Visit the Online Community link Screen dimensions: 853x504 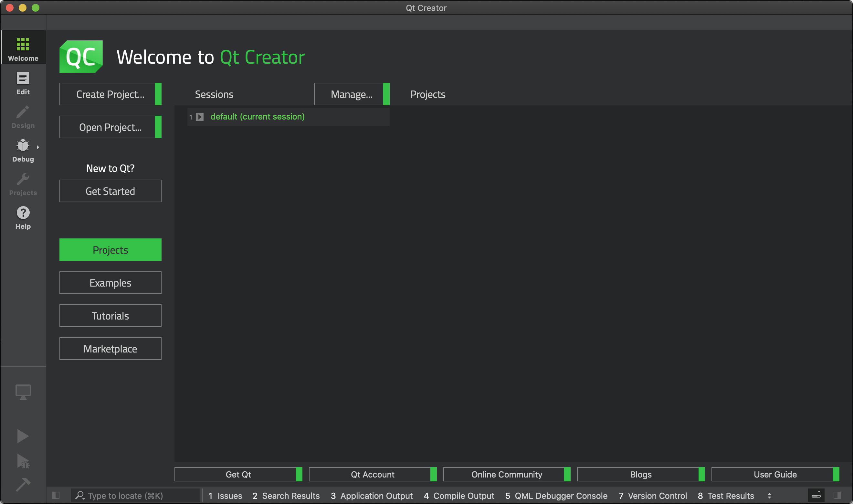(x=507, y=474)
